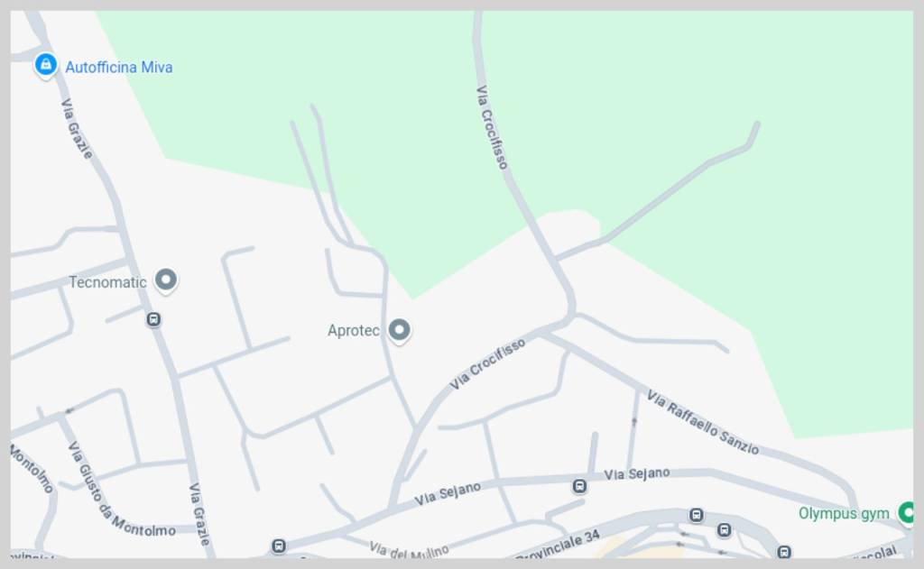Select the gray Tecnomatic pin marker
The image size is (924, 569).
(x=166, y=280)
